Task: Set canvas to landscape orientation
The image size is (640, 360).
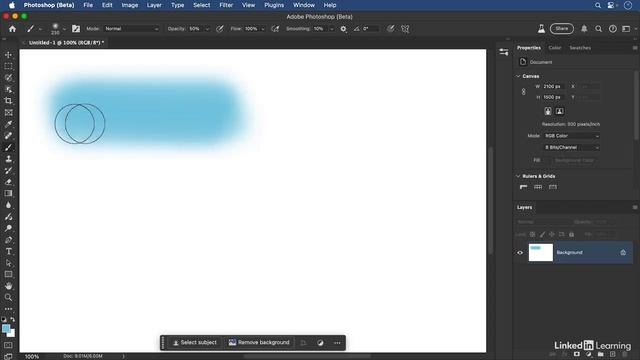Action: (x=560, y=111)
